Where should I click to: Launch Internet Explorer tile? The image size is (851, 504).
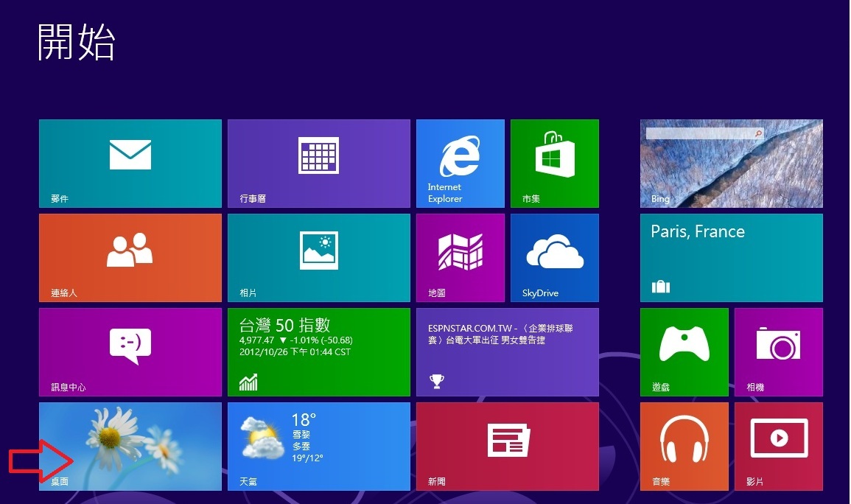point(460,163)
